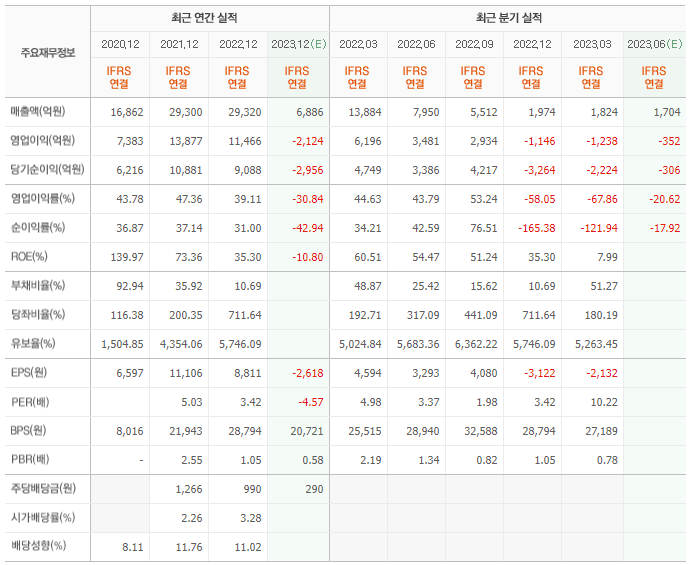Click the 'PER(배)' row label

[30, 401]
